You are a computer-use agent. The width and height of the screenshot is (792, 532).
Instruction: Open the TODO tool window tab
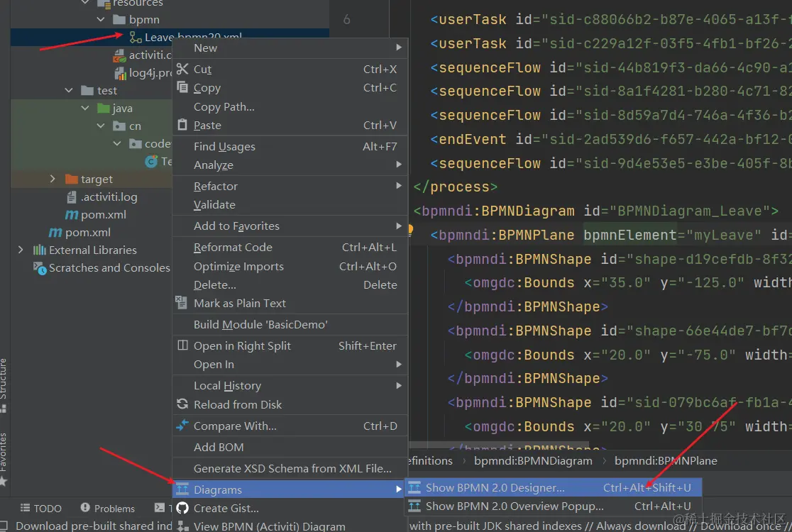pos(41,508)
